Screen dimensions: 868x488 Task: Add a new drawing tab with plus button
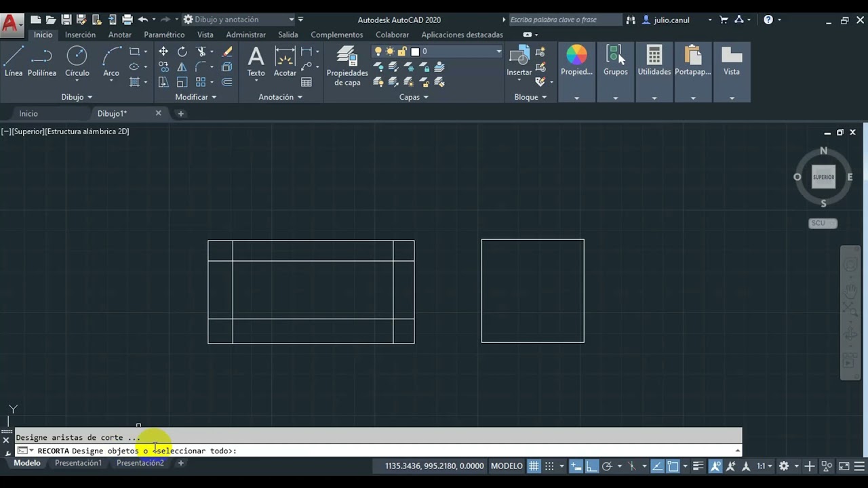pyautogui.click(x=180, y=113)
